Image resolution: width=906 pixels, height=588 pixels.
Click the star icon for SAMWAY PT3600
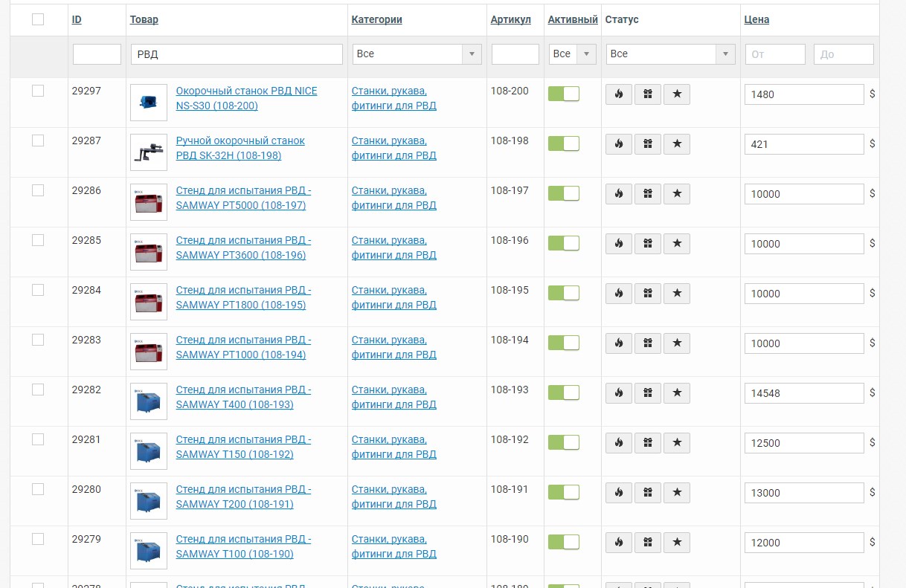677,244
